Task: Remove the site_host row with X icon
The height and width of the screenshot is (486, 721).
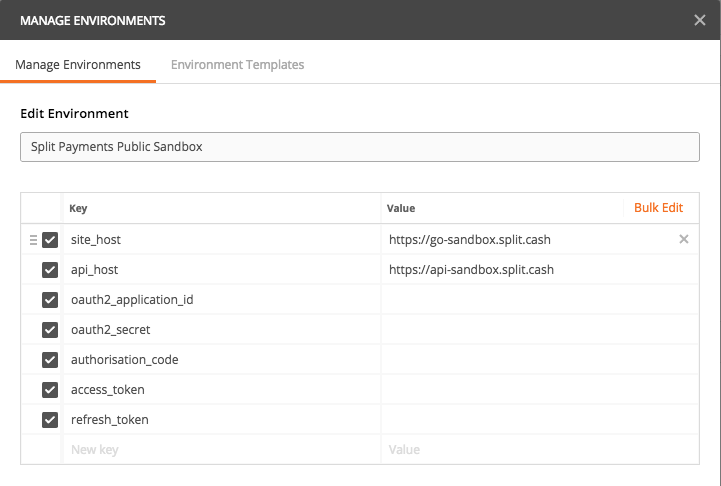Action: pos(684,239)
